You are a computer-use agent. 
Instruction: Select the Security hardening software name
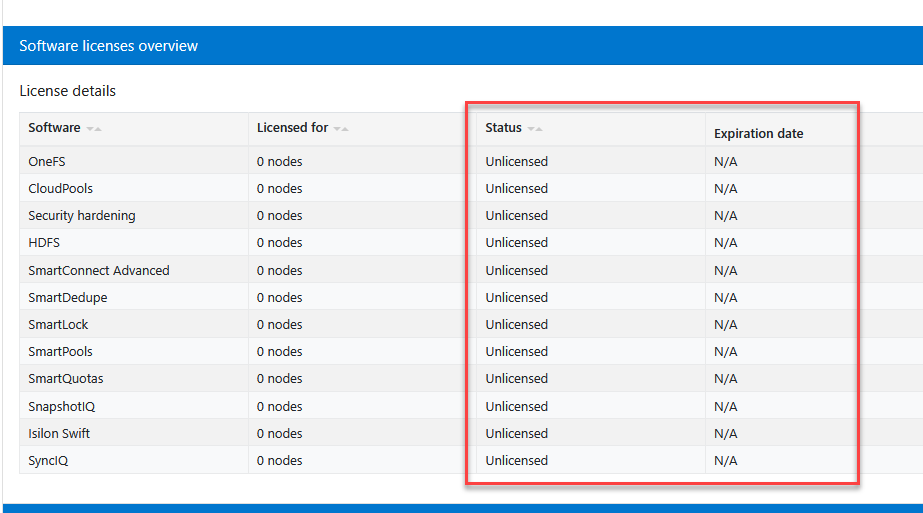pyautogui.click(x=82, y=216)
